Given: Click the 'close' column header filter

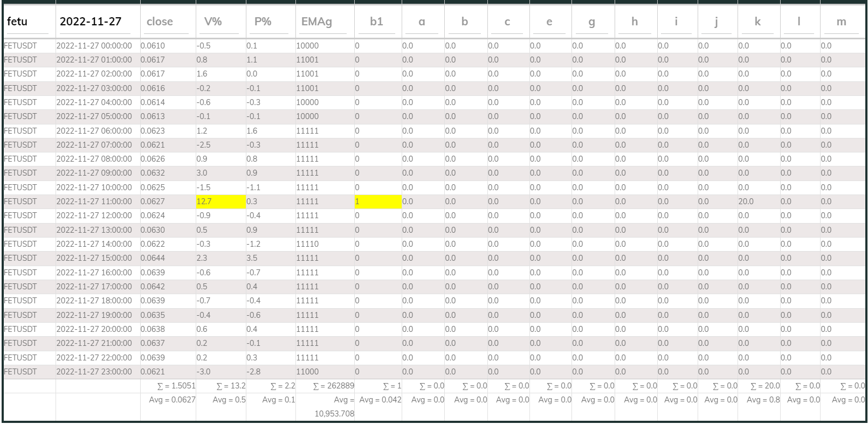Looking at the screenshot, I should (167, 22).
